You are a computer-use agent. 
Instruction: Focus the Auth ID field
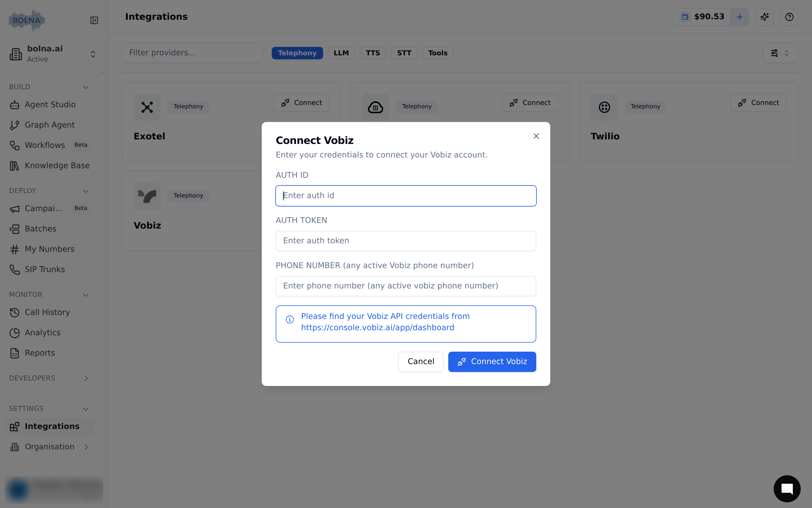(406, 196)
